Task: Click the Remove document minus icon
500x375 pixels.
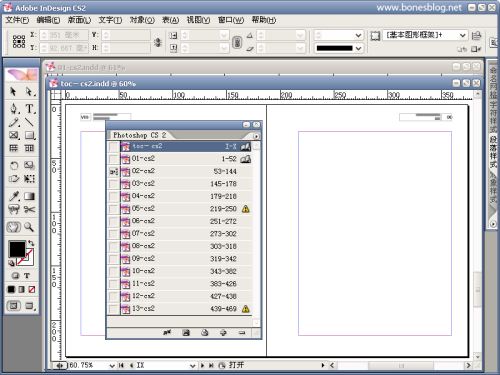Action: [242, 332]
